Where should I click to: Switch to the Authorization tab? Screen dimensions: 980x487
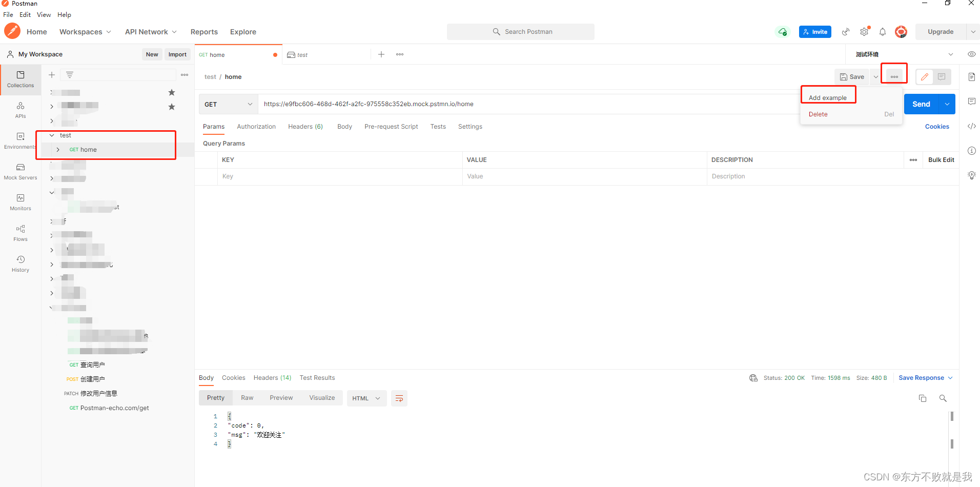(x=256, y=126)
